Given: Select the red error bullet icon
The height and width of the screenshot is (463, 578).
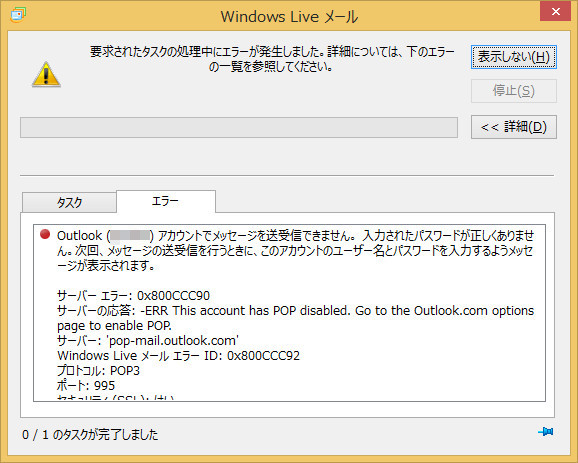Looking at the screenshot, I should click(45, 234).
